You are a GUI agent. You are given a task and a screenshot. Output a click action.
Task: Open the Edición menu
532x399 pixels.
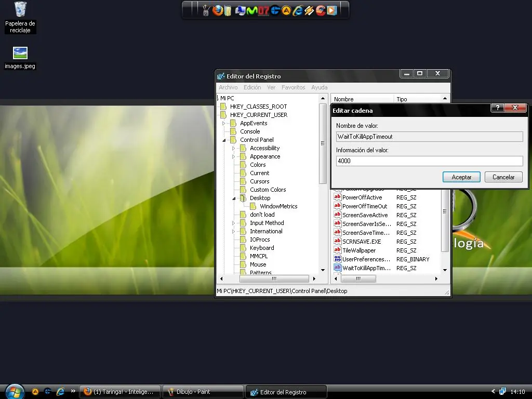(252, 87)
